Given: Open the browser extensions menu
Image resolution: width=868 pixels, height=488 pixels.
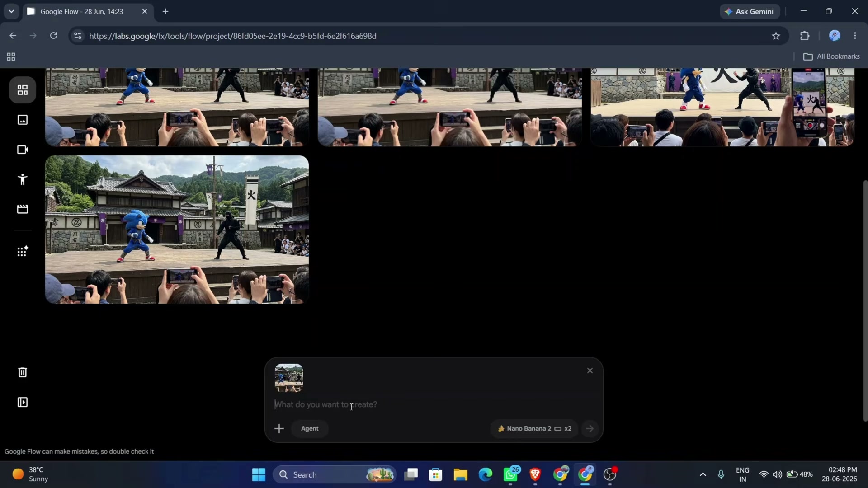Looking at the screenshot, I should (805, 36).
